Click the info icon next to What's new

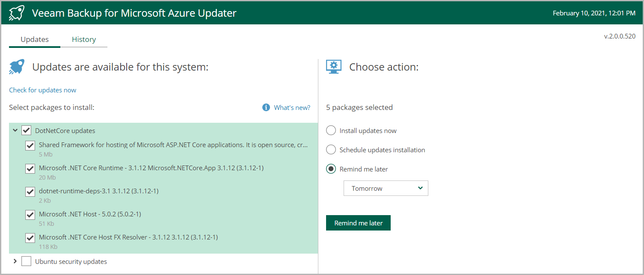point(266,107)
